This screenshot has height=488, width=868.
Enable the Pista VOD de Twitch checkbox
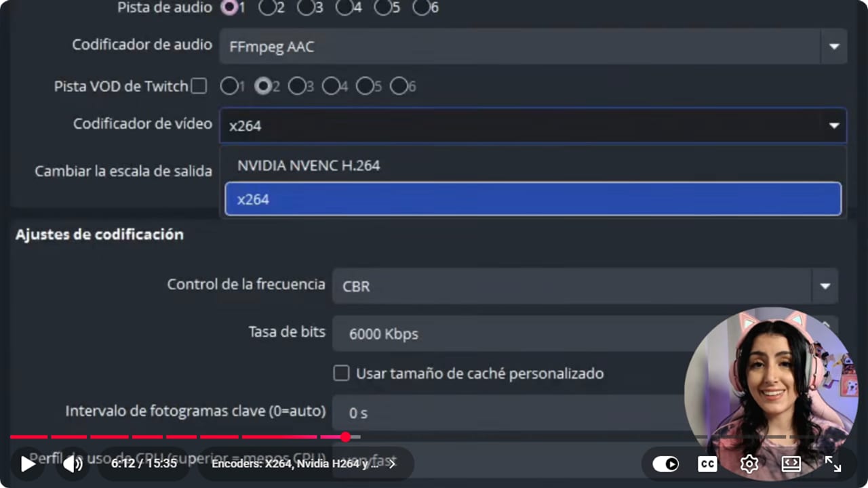pyautogui.click(x=199, y=86)
